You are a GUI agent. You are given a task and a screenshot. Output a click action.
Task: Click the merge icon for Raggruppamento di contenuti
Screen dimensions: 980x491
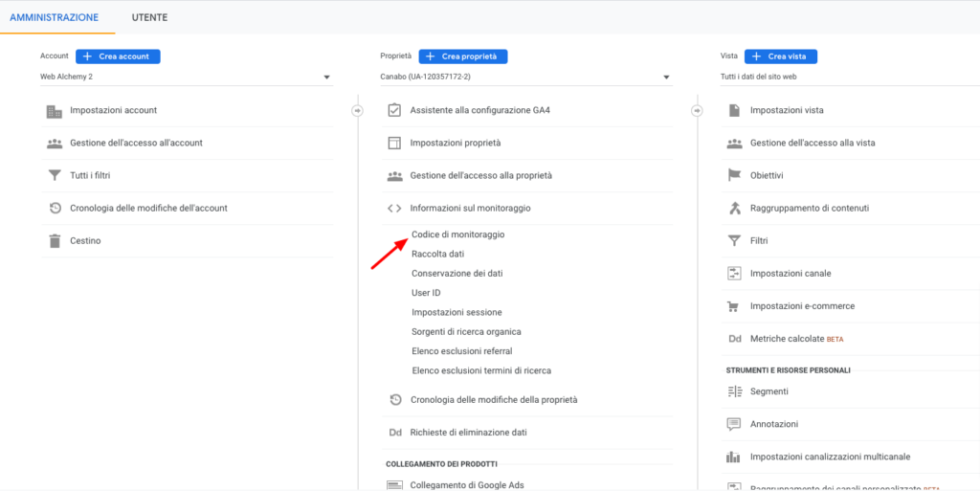734,208
